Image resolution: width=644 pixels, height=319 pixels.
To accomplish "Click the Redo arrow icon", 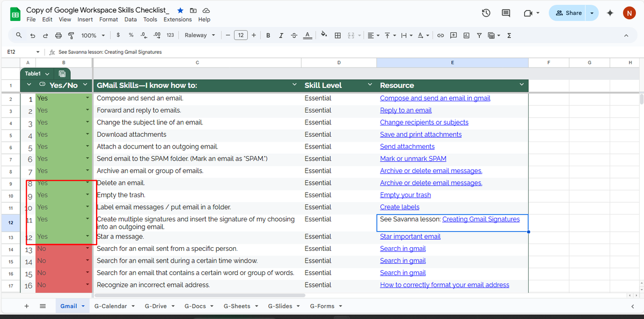I will coord(45,35).
